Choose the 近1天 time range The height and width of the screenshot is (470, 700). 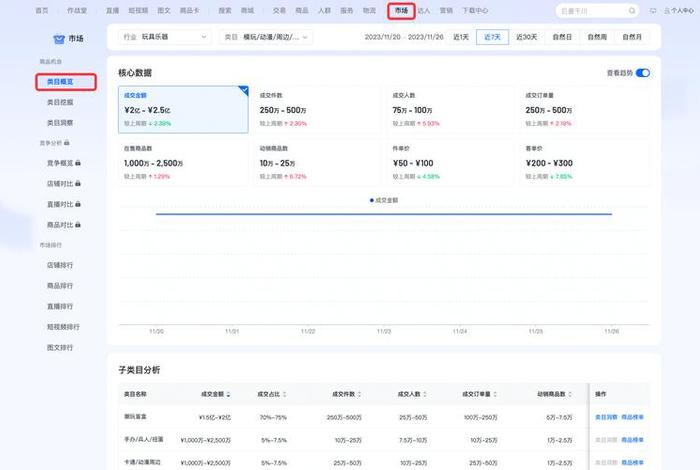(461, 37)
